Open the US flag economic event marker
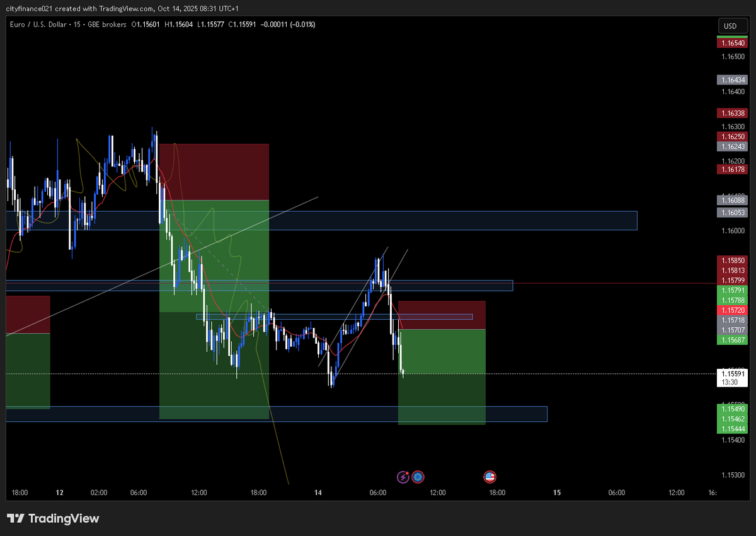 tap(490, 477)
